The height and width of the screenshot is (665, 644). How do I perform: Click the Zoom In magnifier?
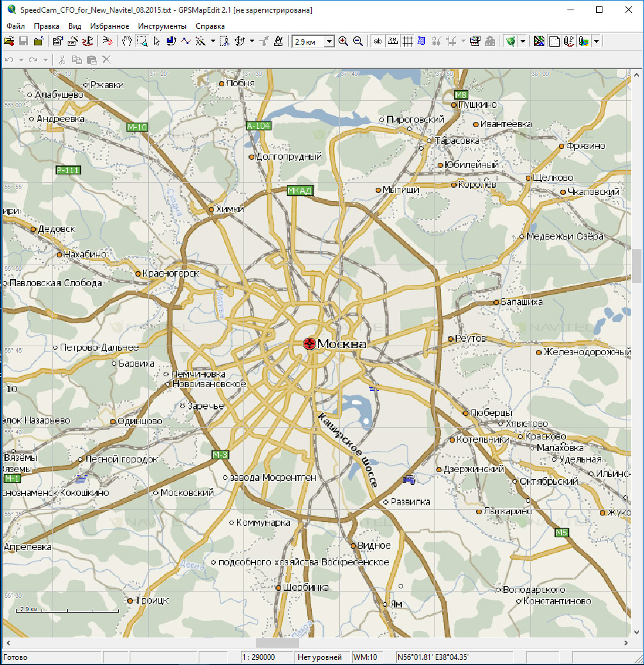(x=343, y=41)
